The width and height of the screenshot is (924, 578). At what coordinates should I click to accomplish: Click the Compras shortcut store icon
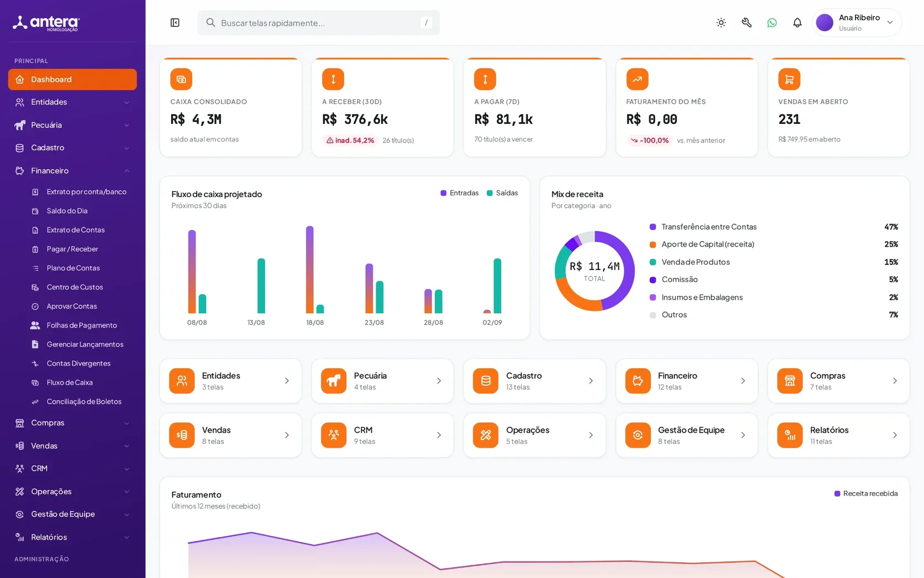pyautogui.click(x=790, y=381)
